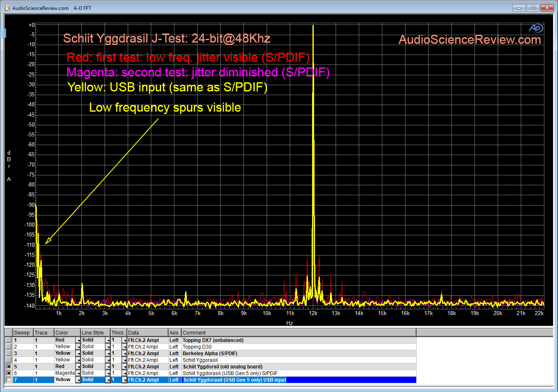558x392 pixels.
Task: Select comment 'Schiit Yggdorasil (USB Gen 5 only) USB input'
Action: point(234,380)
